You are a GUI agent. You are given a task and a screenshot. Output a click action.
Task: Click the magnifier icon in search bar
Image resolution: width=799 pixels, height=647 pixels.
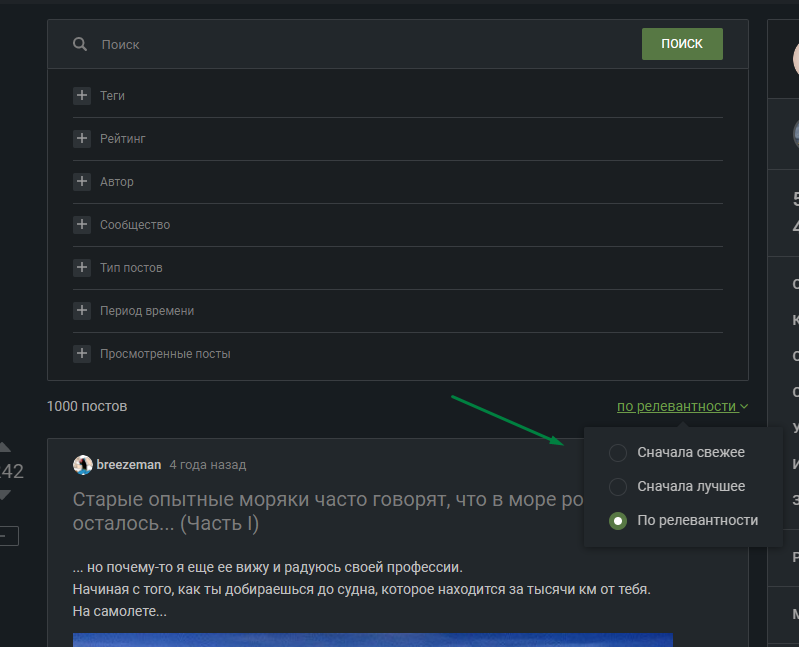tap(80, 44)
